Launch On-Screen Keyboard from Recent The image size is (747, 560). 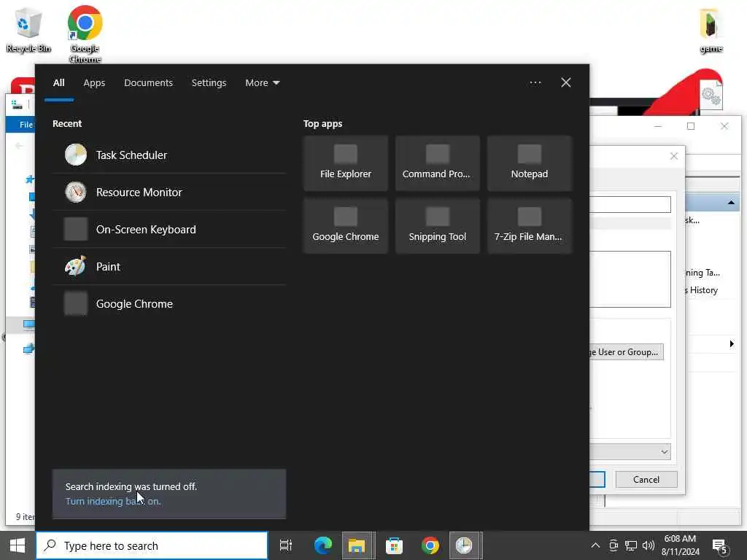tap(169, 229)
